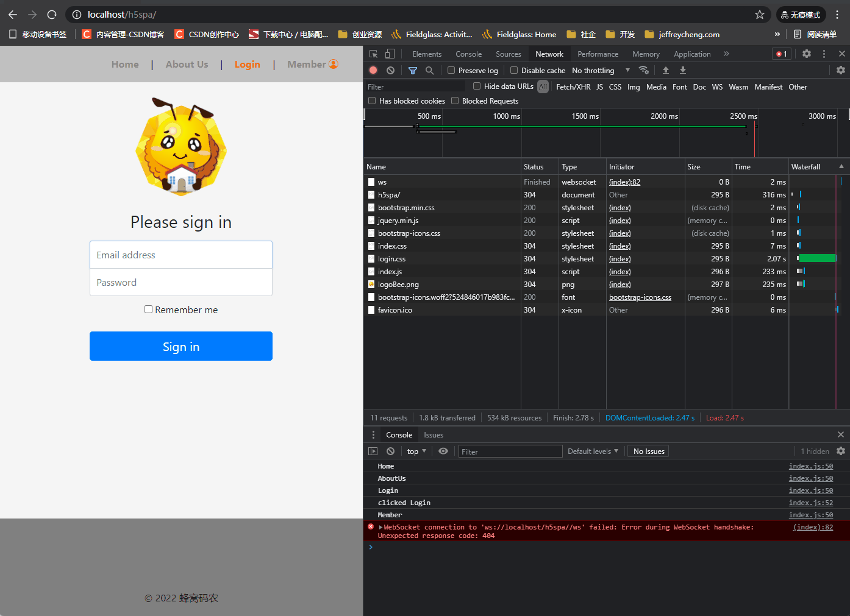Viewport: 850px width, 616px height.
Task: Open the About Us navigation link
Action: (x=187, y=64)
